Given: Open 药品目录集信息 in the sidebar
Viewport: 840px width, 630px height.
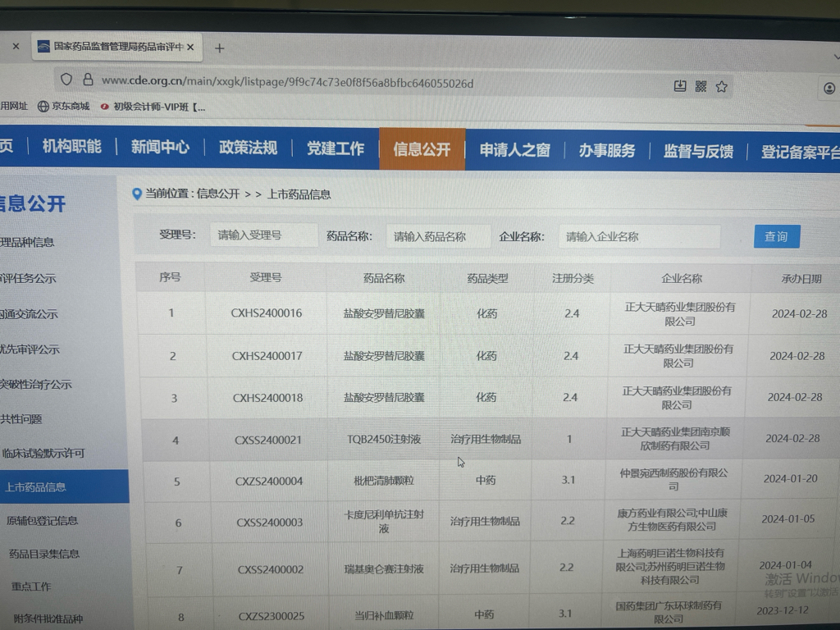Looking at the screenshot, I should coord(44,554).
